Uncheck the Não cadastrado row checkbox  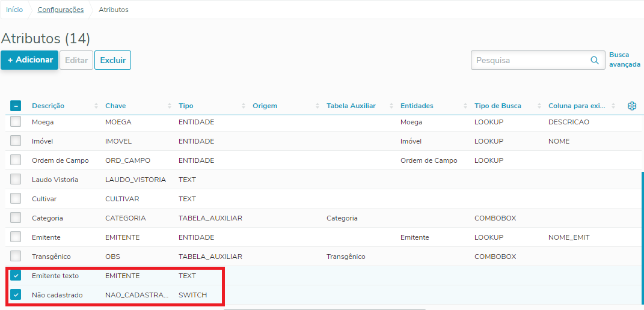16,295
